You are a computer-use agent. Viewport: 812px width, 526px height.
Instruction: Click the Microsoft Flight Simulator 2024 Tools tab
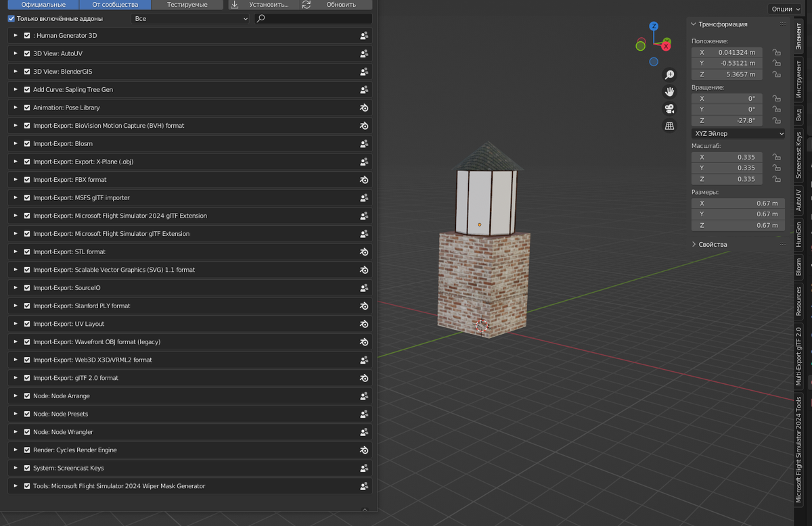point(798,450)
